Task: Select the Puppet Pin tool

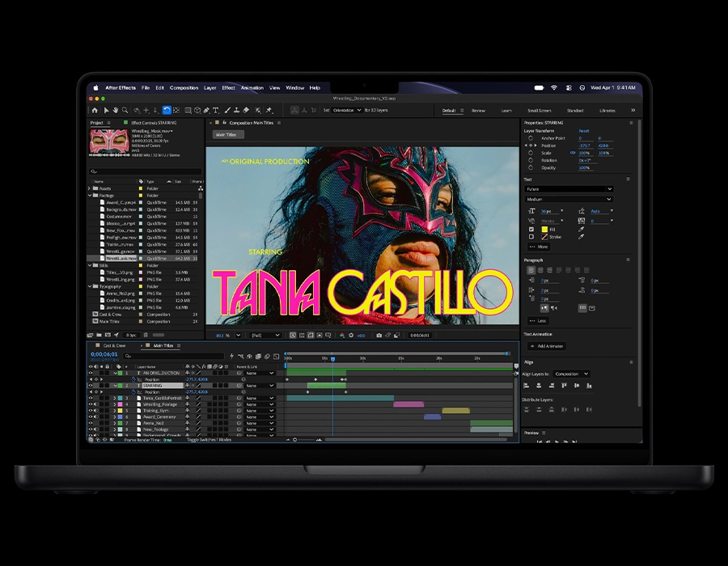Action: pos(269,111)
